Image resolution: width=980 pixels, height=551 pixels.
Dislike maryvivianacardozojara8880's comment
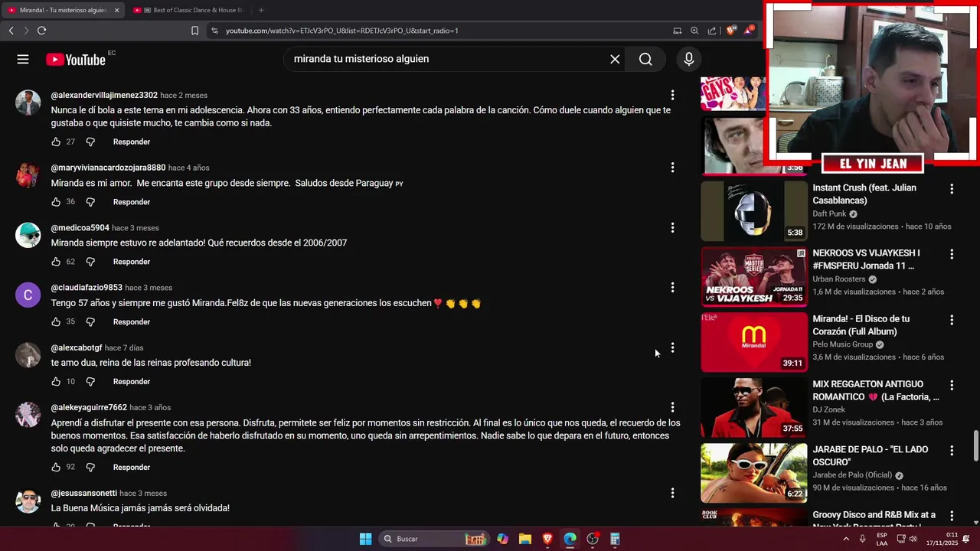90,202
